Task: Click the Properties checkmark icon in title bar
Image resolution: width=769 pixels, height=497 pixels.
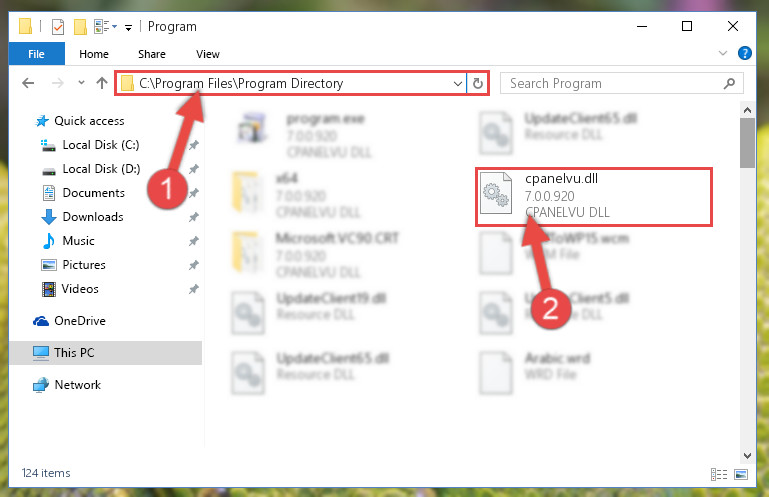Action: pos(58,26)
